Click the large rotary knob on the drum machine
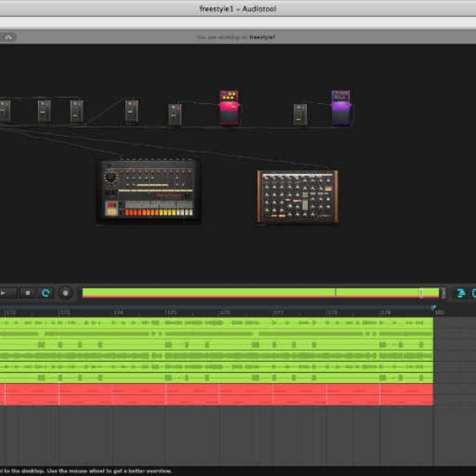The image size is (476, 476). [x=110, y=177]
